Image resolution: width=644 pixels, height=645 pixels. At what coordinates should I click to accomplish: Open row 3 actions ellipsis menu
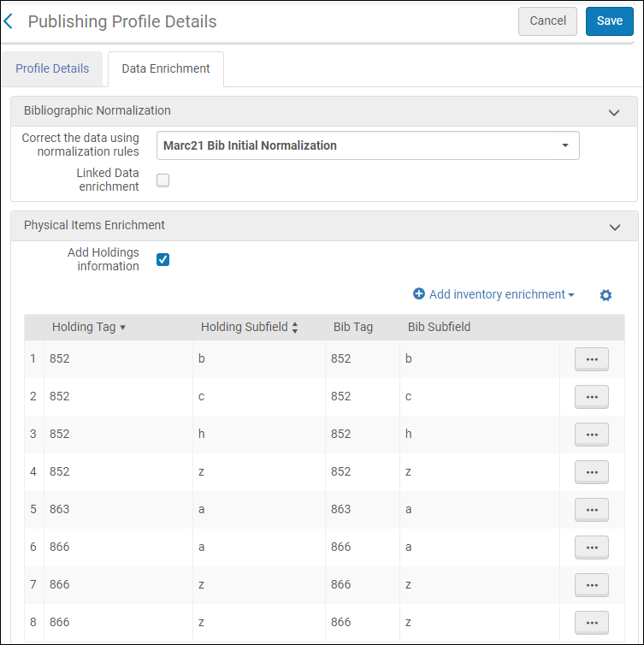click(x=591, y=435)
